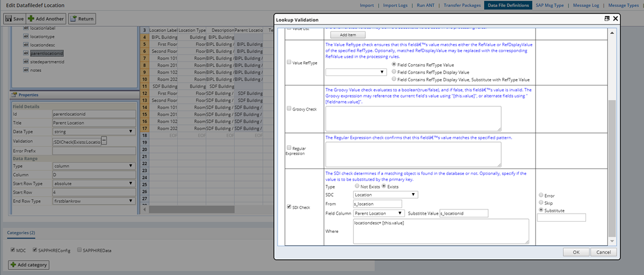Image resolution: width=644 pixels, height=275 pixels.
Task: Select locationtype field icon in tree
Action: pyautogui.click(x=26, y=36)
